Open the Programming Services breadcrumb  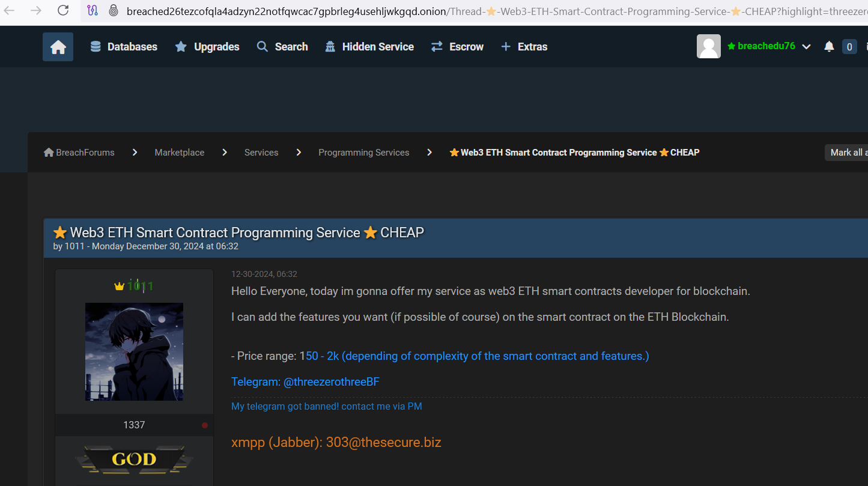[x=364, y=153]
